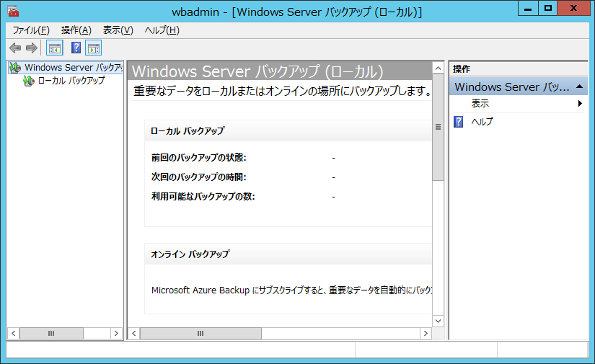Toggle the action pane toolbar icon
This screenshot has height=364, width=595.
(x=94, y=48)
